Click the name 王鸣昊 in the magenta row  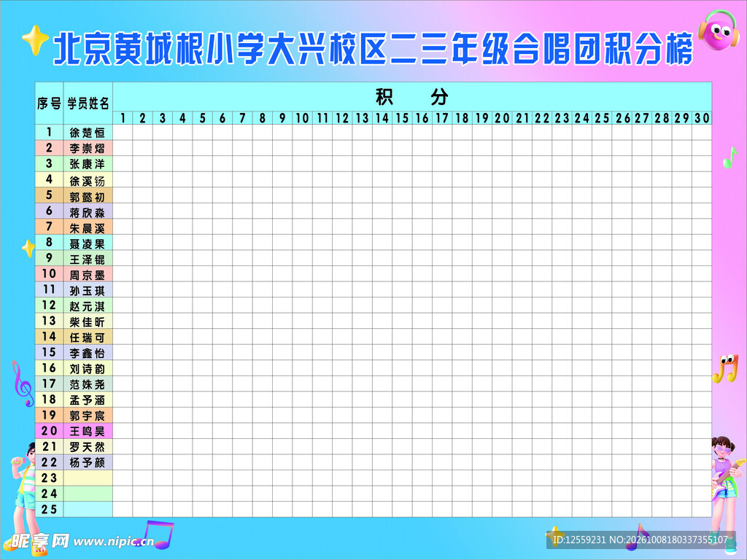point(88,432)
